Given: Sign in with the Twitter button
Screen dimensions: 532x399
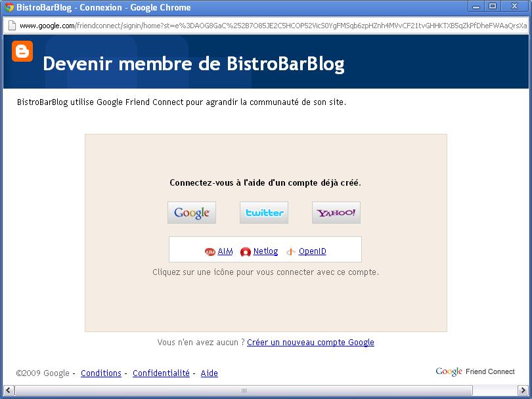Looking at the screenshot, I should coord(264,213).
